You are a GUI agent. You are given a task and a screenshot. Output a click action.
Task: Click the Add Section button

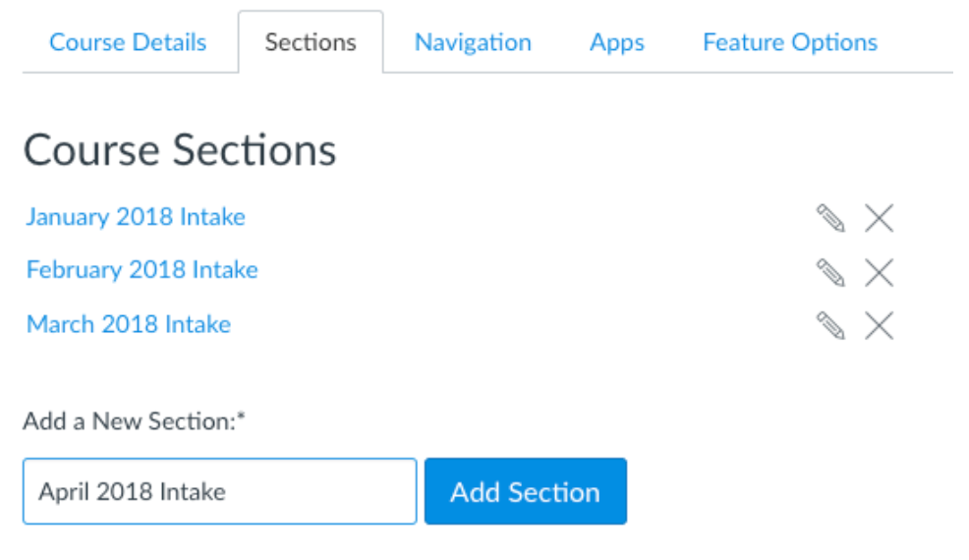click(x=526, y=491)
